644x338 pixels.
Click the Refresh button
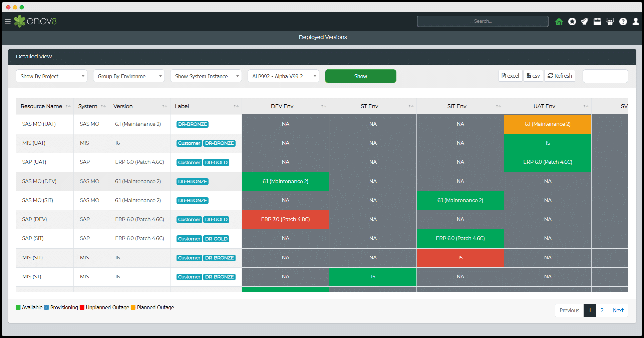click(x=560, y=76)
